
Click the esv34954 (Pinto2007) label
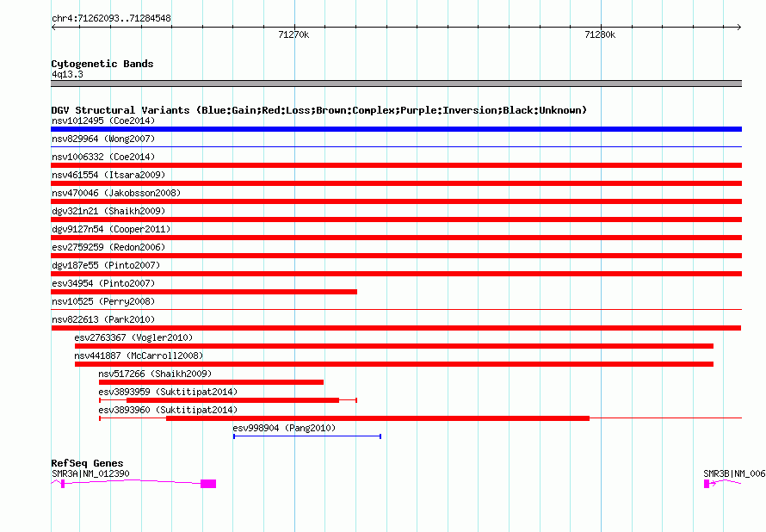103,283
